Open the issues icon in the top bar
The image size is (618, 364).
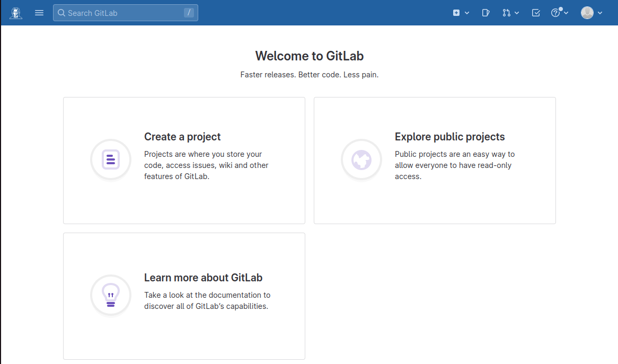coord(485,13)
